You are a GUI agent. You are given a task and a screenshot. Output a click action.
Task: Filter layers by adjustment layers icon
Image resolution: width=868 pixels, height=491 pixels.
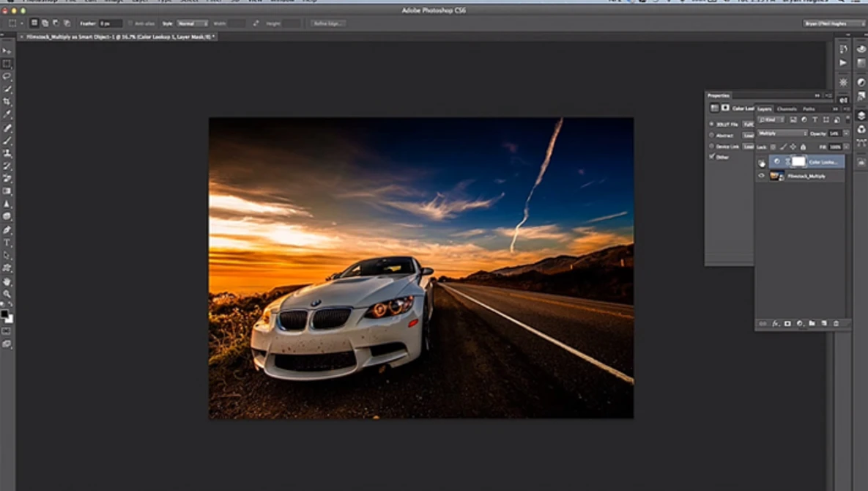804,119
